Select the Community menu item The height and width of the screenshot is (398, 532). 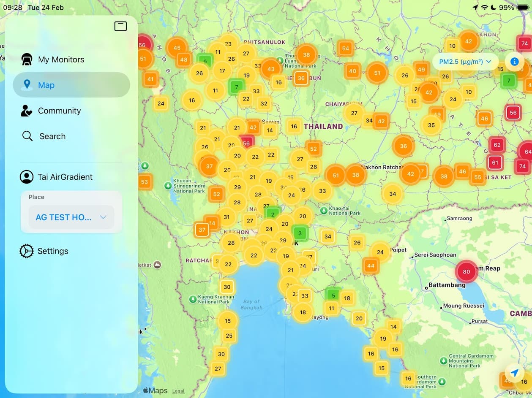(59, 111)
